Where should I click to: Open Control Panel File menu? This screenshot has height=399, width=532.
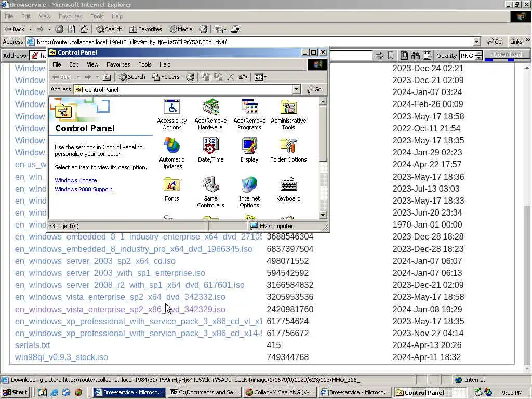(57, 64)
